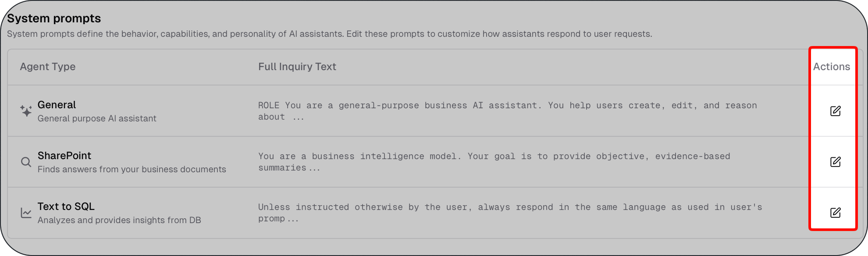Edit the SharePoint agent system prompt
This screenshot has width=868, height=256.
pos(835,162)
